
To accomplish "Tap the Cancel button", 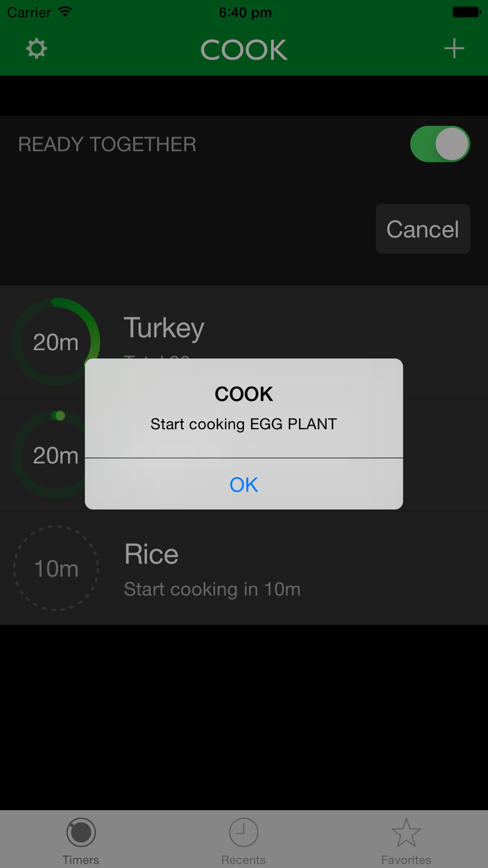I will click(x=423, y=229).
